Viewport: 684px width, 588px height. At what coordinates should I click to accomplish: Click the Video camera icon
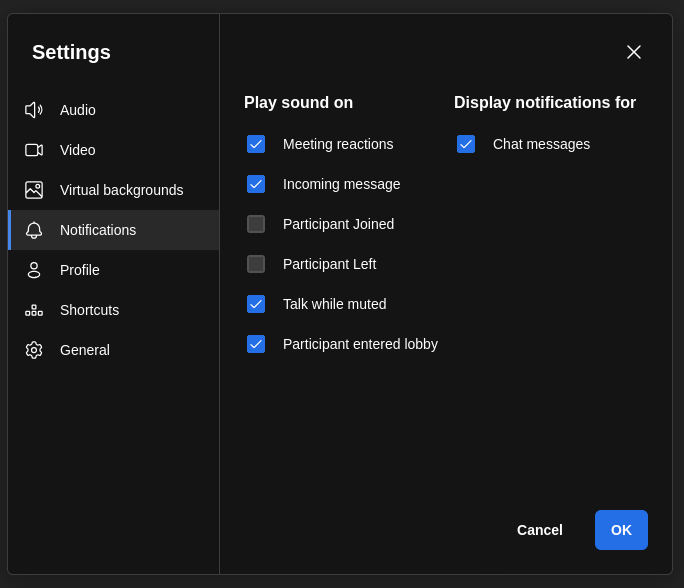(34, 150)
